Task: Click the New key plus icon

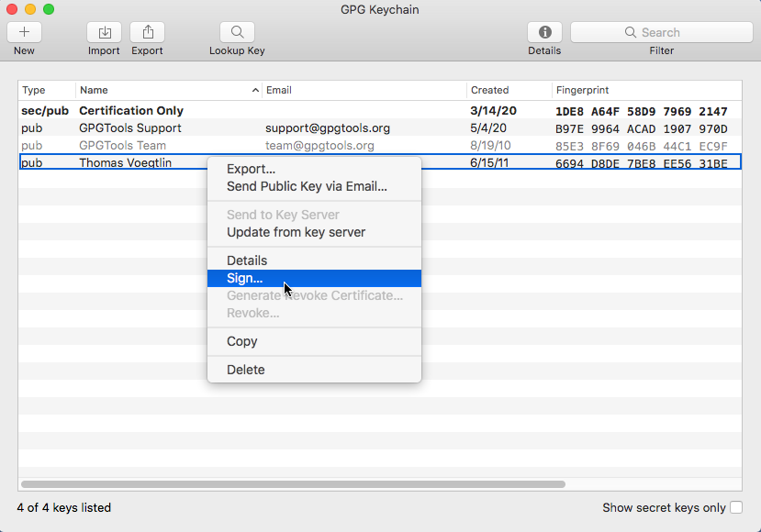Action: (24, 32)
